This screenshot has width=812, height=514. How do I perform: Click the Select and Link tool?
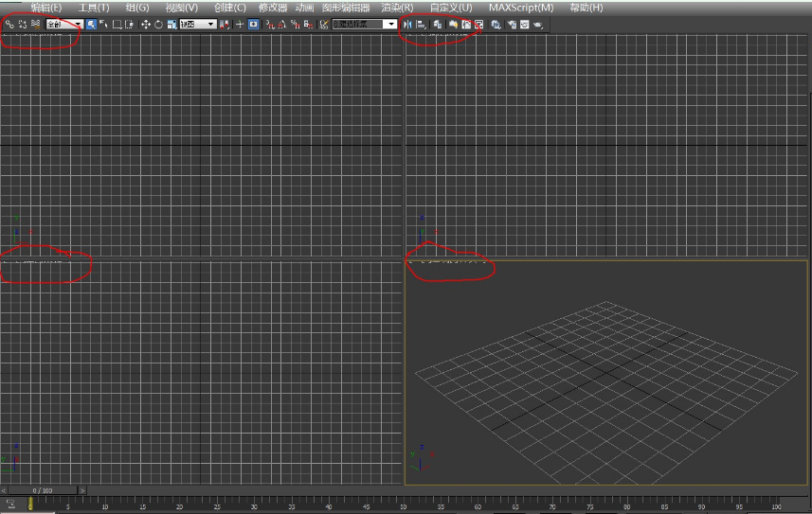pos(9,24)
